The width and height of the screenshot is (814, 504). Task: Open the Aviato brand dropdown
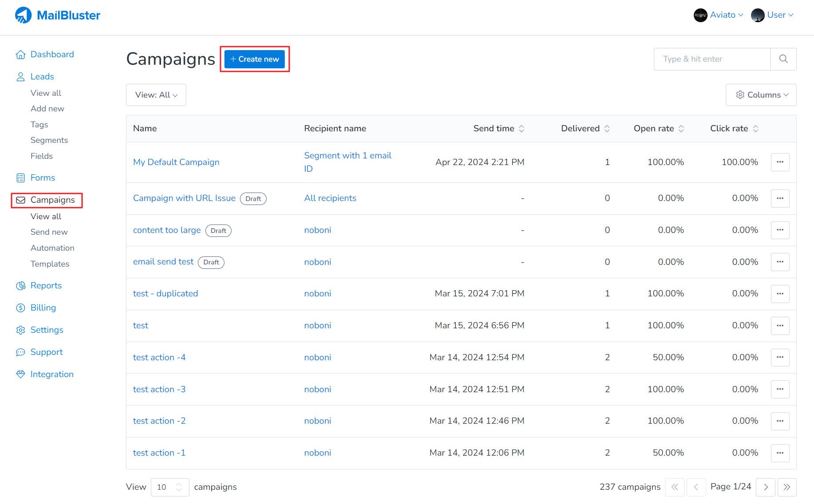click(719, 15)
